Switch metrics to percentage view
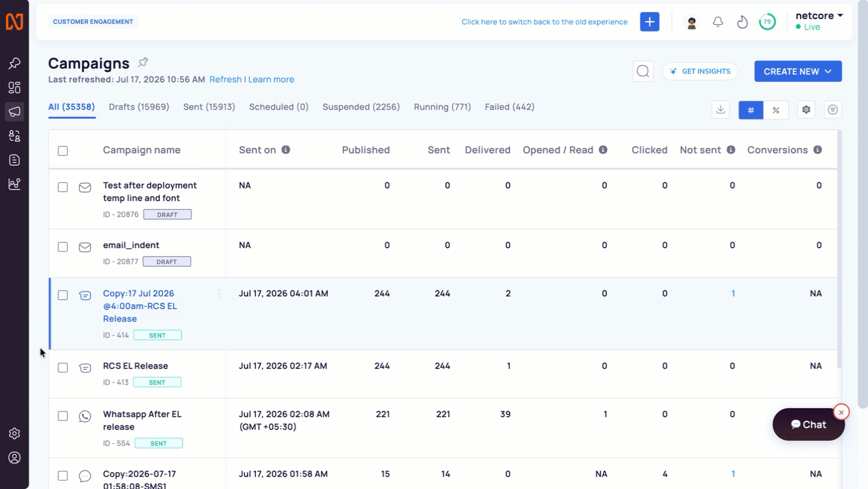Viewport: 868px width, 489px height. click(x=776, y=110)
